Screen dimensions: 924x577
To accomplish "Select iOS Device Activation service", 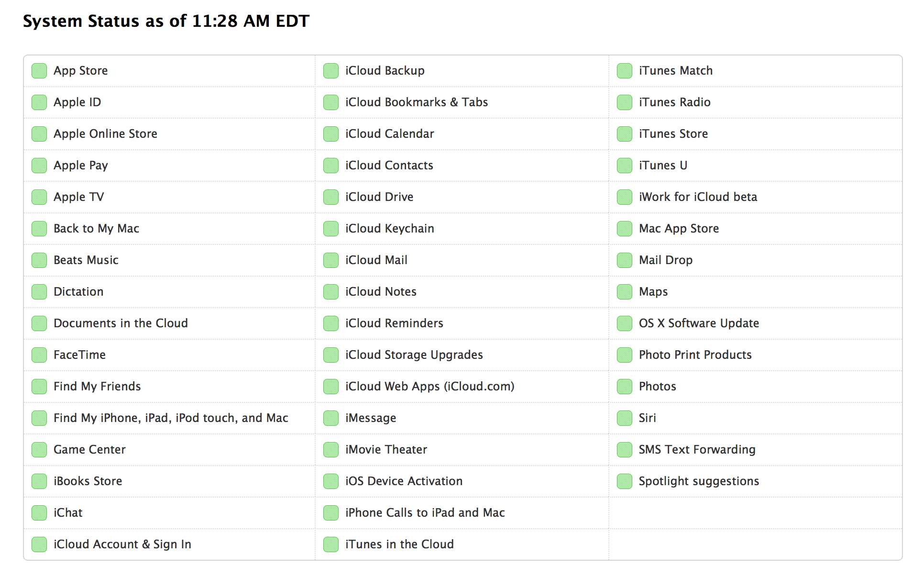I will pyautogui.click(x=404, y=481).
